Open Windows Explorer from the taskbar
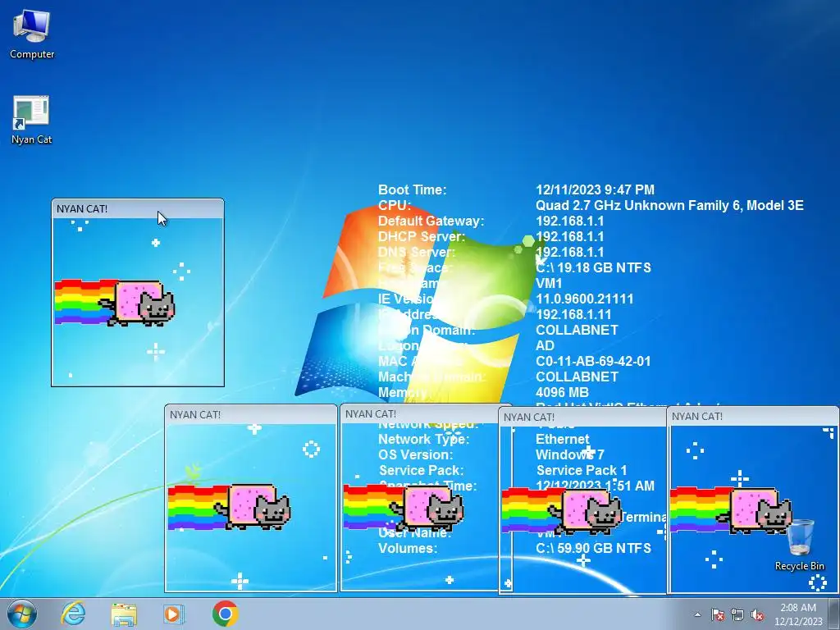This screenshot has width=840, height=630. pos(124,614)
